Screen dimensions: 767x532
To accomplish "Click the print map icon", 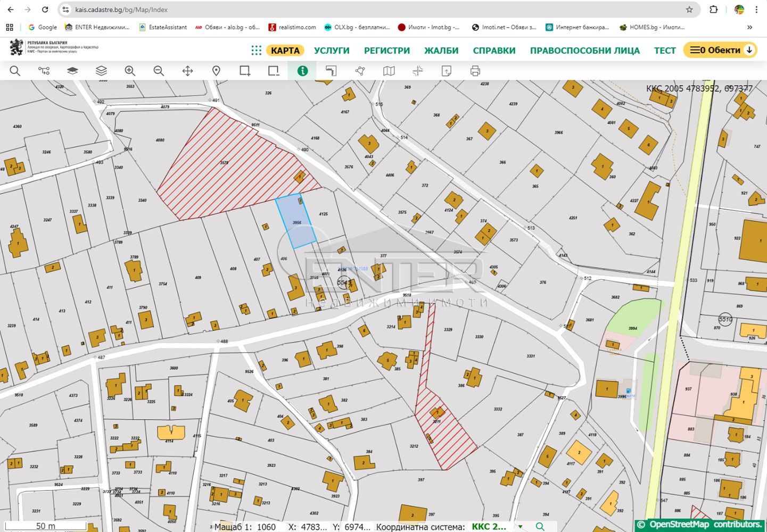I will [x=475, y=71].
